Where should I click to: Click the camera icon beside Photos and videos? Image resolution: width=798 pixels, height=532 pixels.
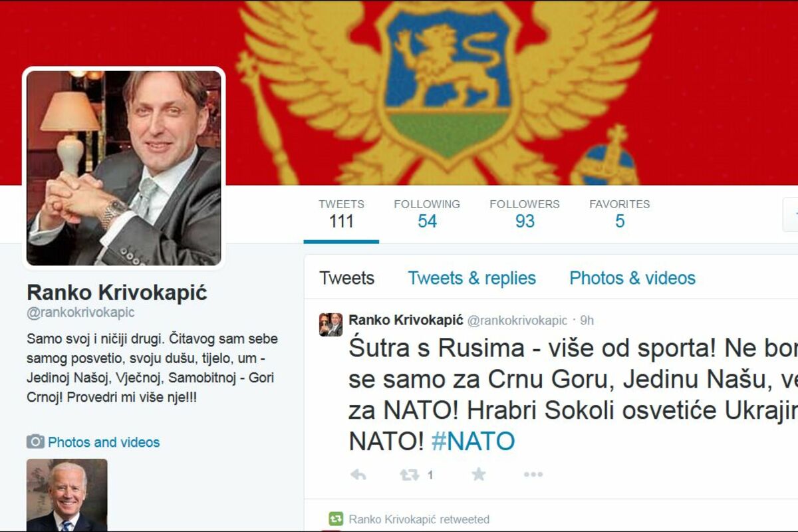[x=35, y=442]
